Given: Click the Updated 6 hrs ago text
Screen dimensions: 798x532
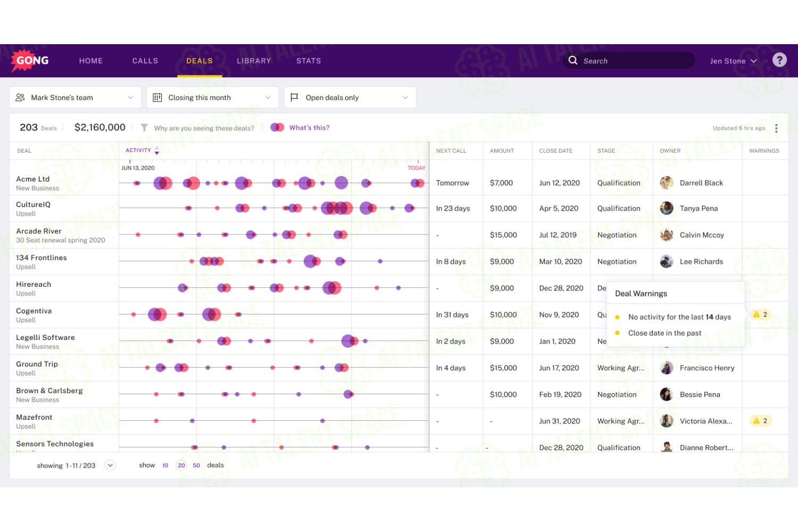Looking at the screenshot, I should click(739, 128).
